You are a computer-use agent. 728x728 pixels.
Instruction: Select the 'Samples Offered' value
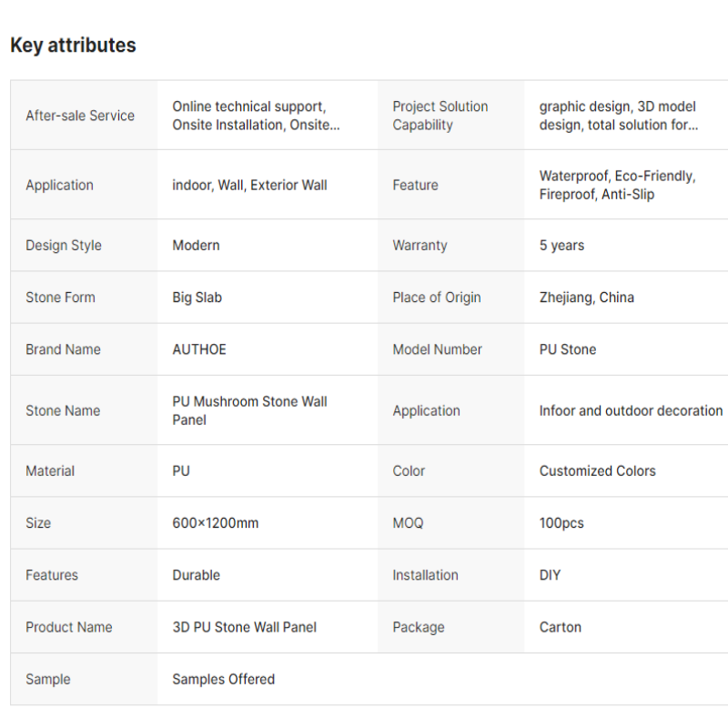223,679
